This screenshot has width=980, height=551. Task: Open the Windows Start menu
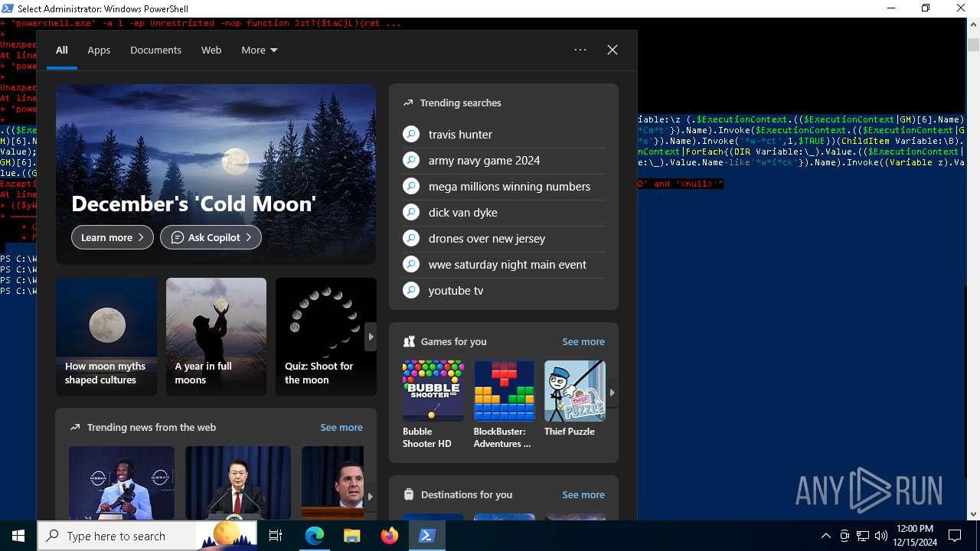pyautogui.click(x=18, y=536)
